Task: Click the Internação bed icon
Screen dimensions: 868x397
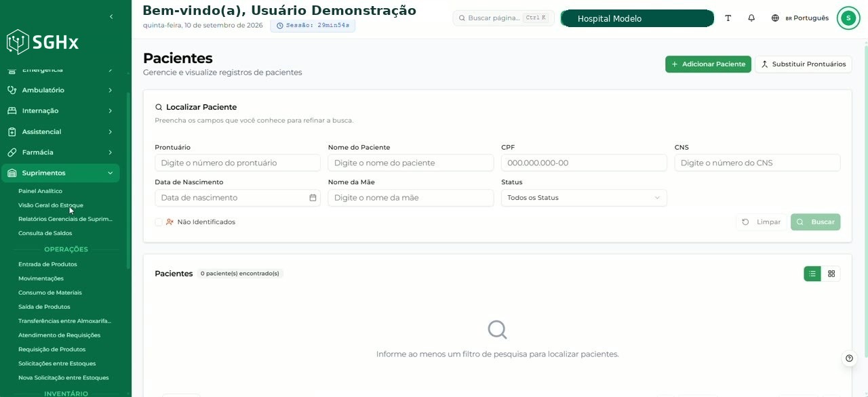Action: [x=12, y=110]
